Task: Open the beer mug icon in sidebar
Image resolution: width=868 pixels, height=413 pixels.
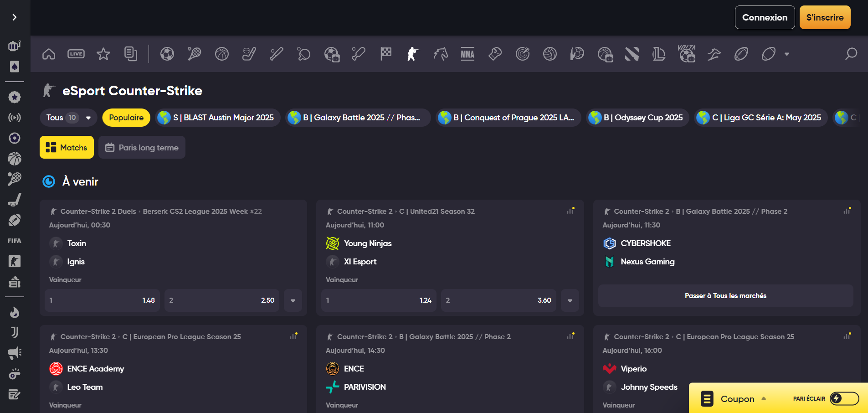Action: pyautogui.click(x=15, y=46)
